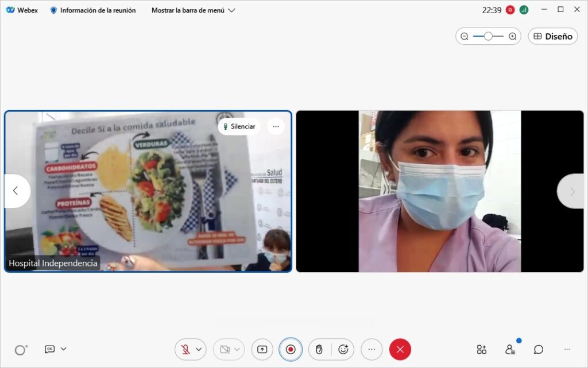Screen dimensions: 588x368
Task: Open the Apps grid icon
Action: coord(481,349)
